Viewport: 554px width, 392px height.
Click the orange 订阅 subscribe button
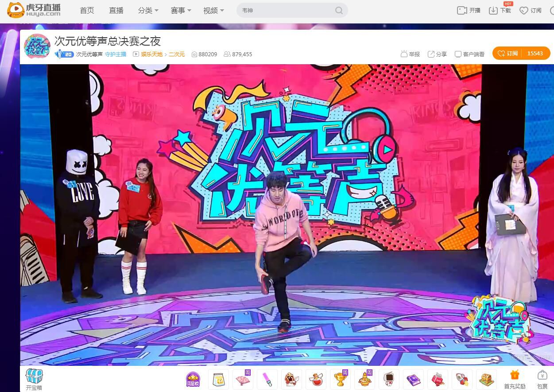tap(508, 53)
